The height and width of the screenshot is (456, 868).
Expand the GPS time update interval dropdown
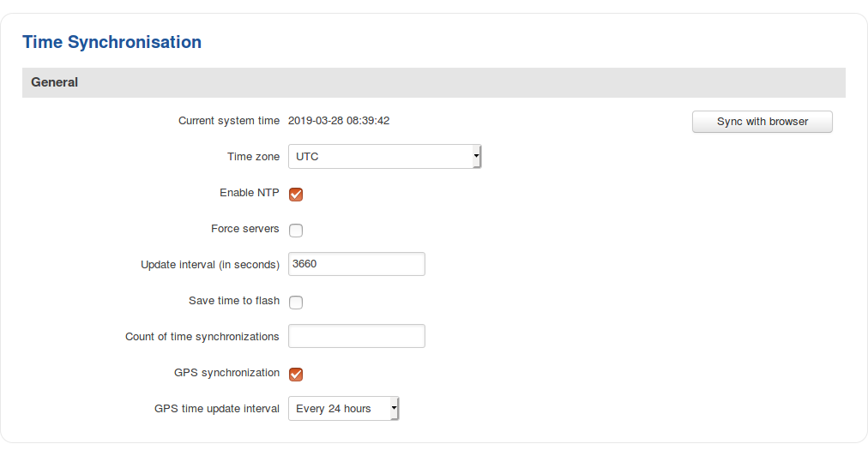click(x=343, y=409)
